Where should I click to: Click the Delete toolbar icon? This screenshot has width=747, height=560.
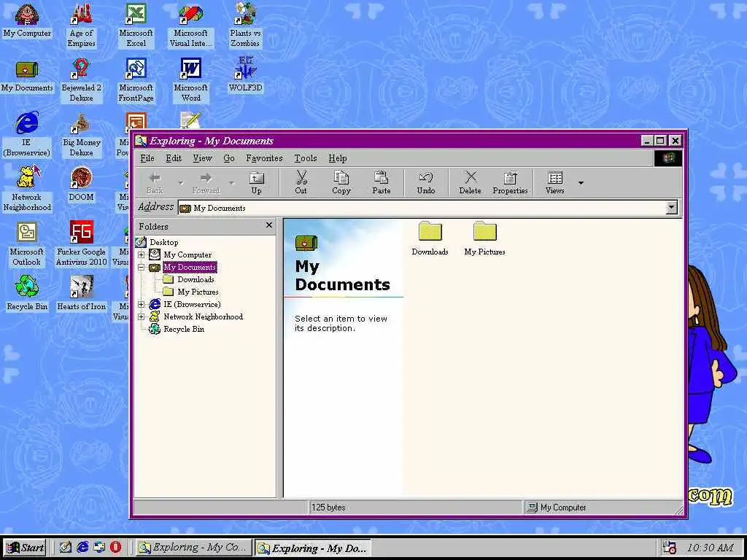[470, 183]
